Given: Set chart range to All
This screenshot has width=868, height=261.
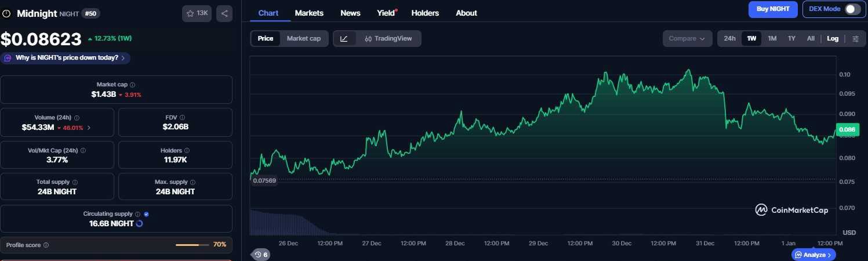Looking at the screenshot, I should pyautogui.click(x=811, y=38).
